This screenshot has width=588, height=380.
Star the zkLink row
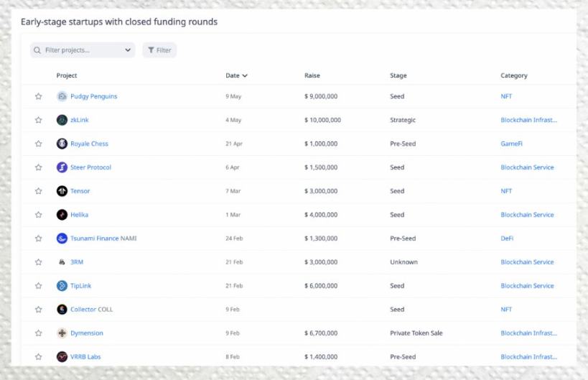[38, 120]
